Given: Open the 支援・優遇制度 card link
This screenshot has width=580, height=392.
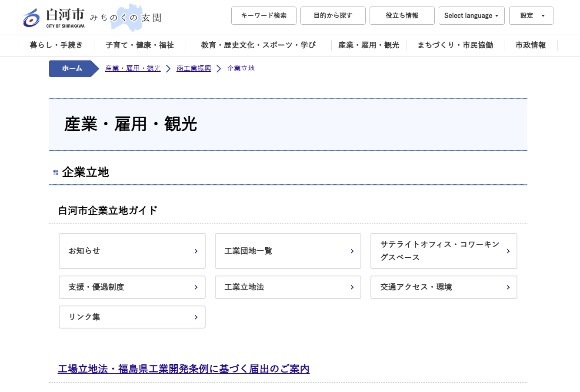Looking at the screenshot, I should coord(132,287).
